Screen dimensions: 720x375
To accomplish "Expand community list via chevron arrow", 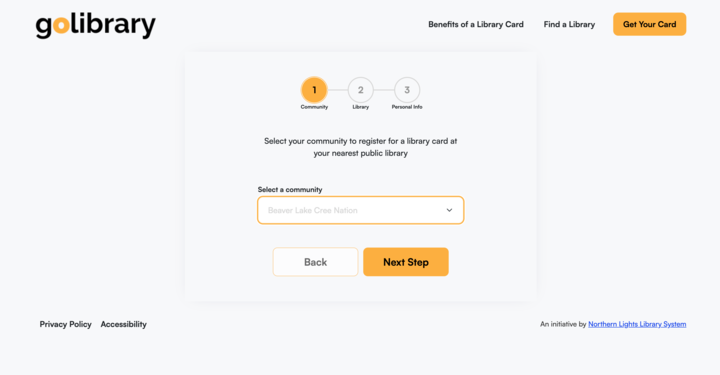I will point(449,210).
